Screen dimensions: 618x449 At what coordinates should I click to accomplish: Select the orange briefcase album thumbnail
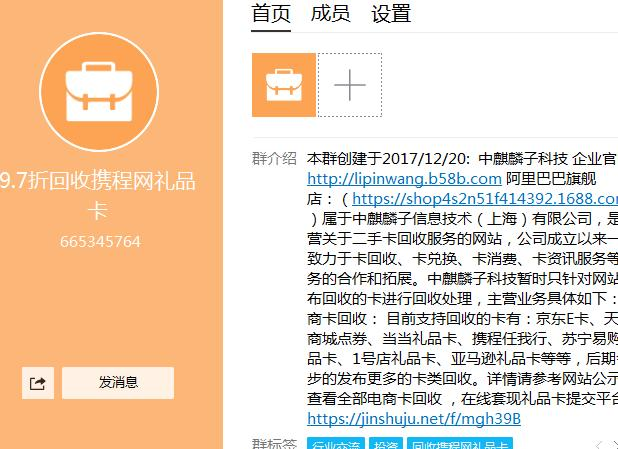point(284,85)
